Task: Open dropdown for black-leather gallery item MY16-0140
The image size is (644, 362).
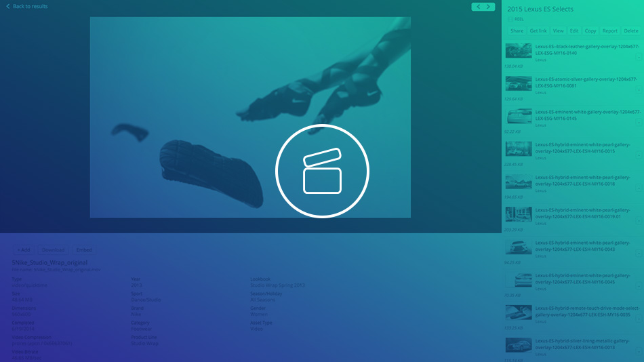Action: [639, 57]
